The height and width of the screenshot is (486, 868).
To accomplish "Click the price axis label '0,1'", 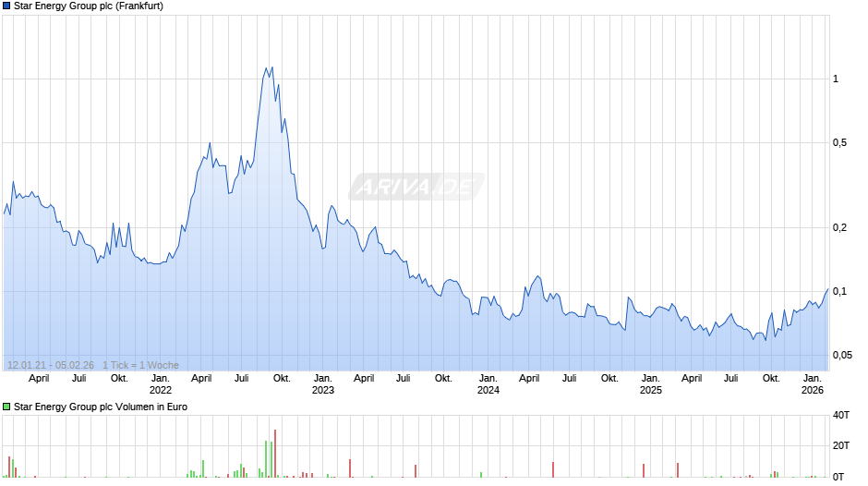I will 839,291.
